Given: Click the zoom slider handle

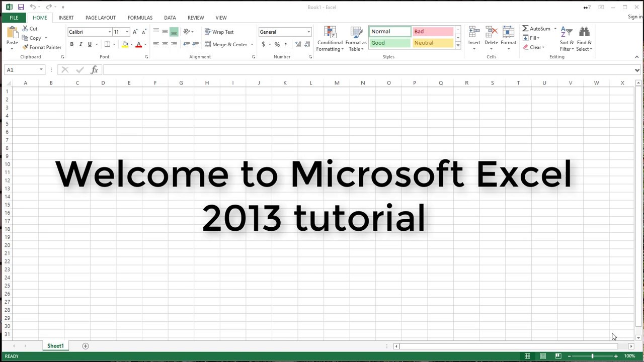Looking at the screenshot, I should click(x=592, y=356).
